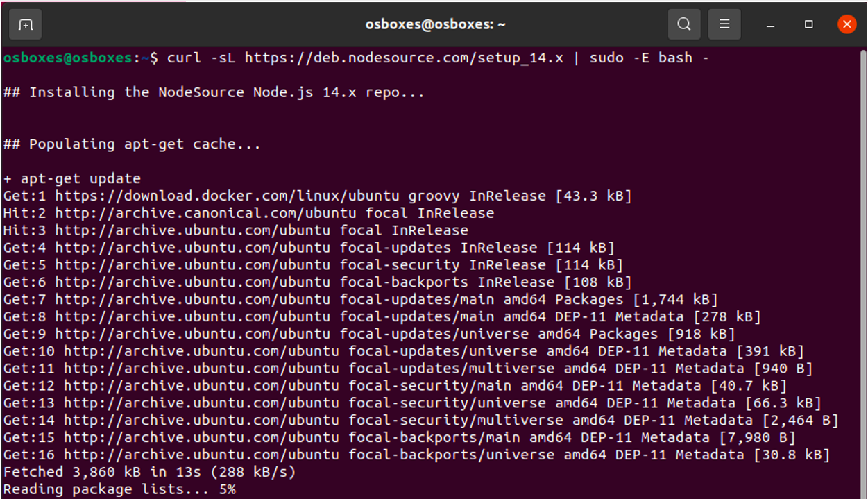This screenshot has width=868, height=499.
Task: Click the orange close button with X icon
Action: pos(846,24)
